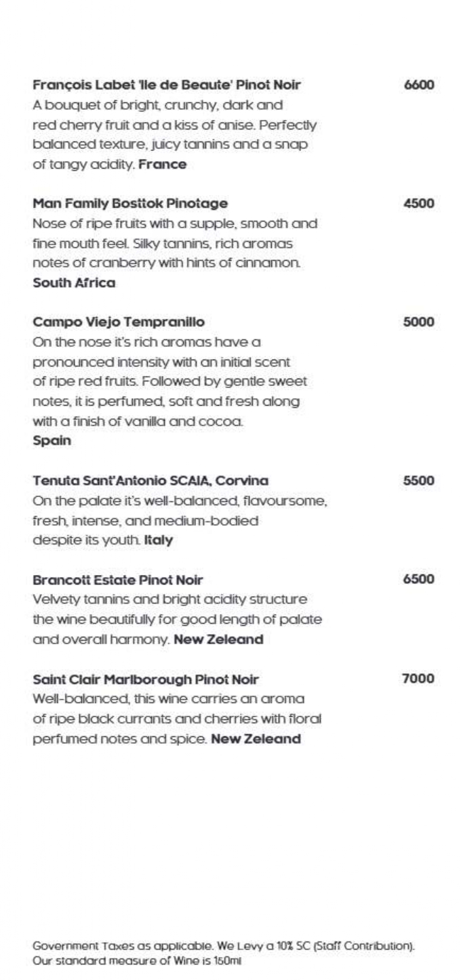Select the 6600 price
The width and height of the screenshot is (461, 980).
click(418, 85)
